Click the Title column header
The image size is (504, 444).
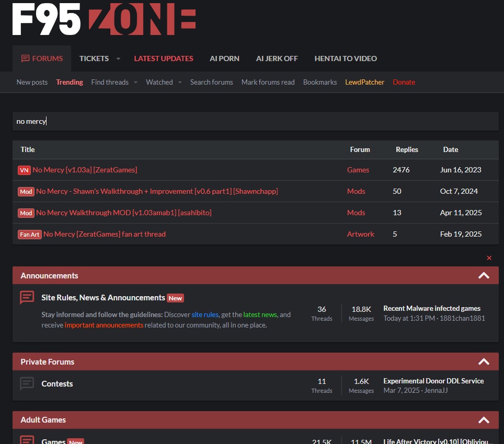tap(28, 149)
